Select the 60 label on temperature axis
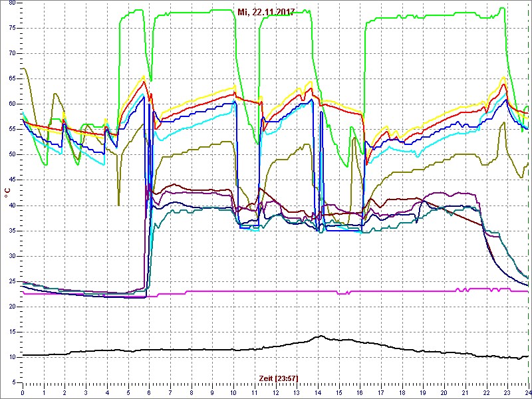This screenshot has width=532, height=399. click(11, 104)
